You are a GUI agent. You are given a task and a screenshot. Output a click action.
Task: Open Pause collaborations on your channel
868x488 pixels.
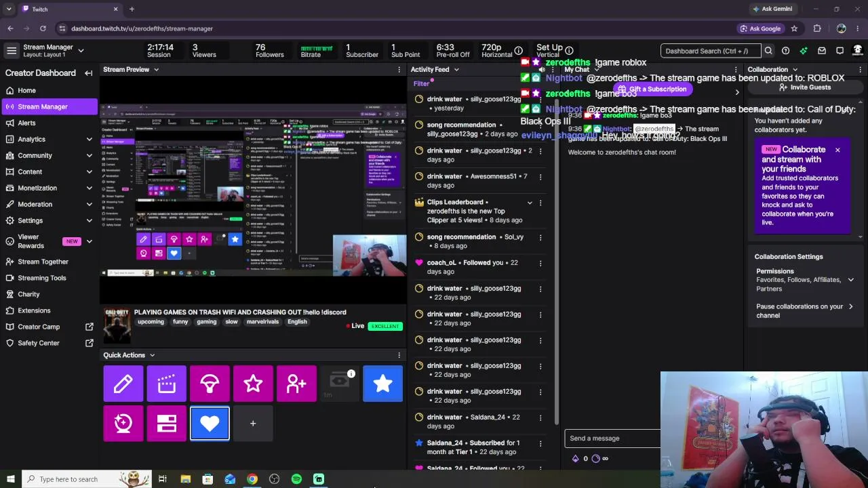[804, 311]
